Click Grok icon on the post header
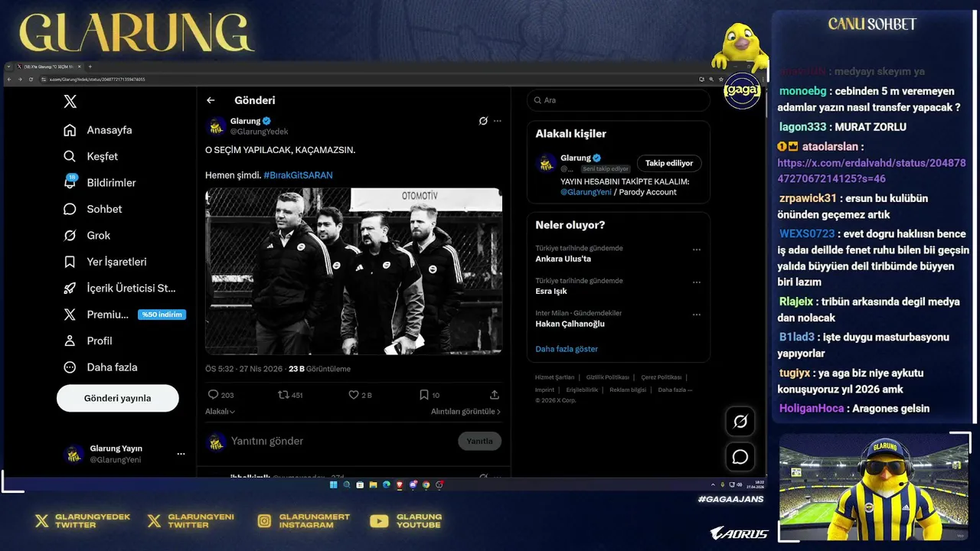The height and width of the screenshot is (551, 980). 483,121
